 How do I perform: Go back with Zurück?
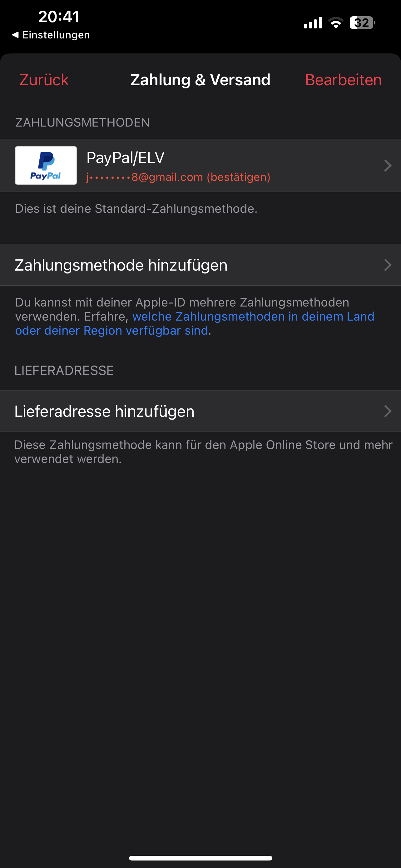coord(44,80)
